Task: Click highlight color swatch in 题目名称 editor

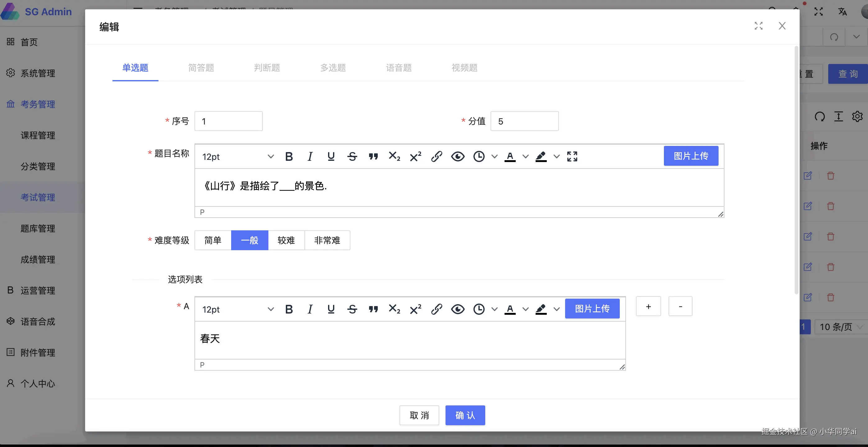Action: [x=541, y=156]
